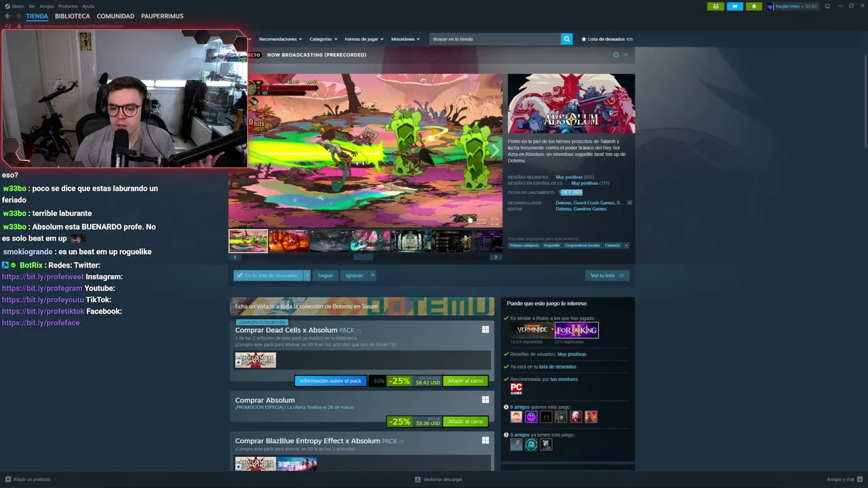Open the Steam menu
The width and height of the screenshot is (868, 488).
pyautogui.click(x=15, y=6)
